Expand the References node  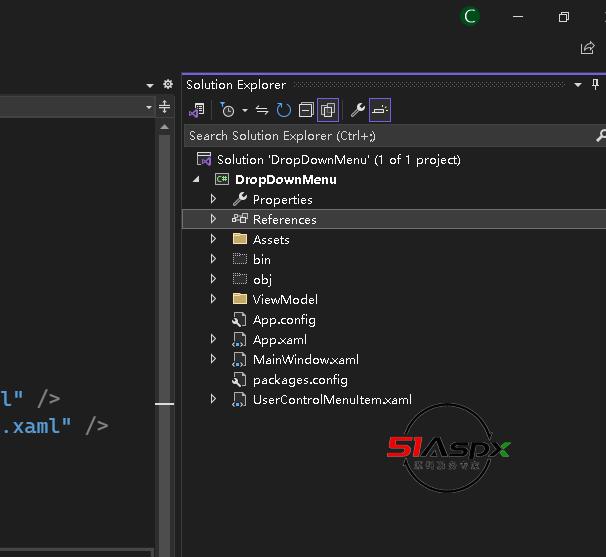coord(213,219)
